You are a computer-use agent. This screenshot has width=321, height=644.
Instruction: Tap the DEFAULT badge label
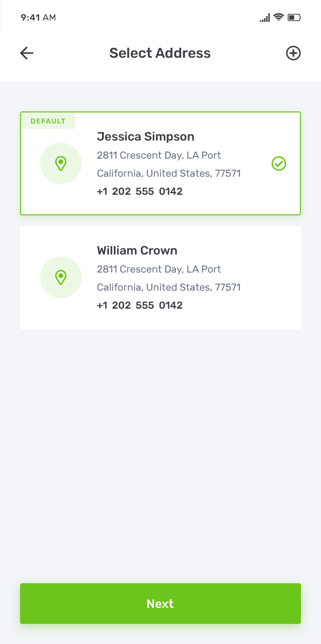coord(48,120)
